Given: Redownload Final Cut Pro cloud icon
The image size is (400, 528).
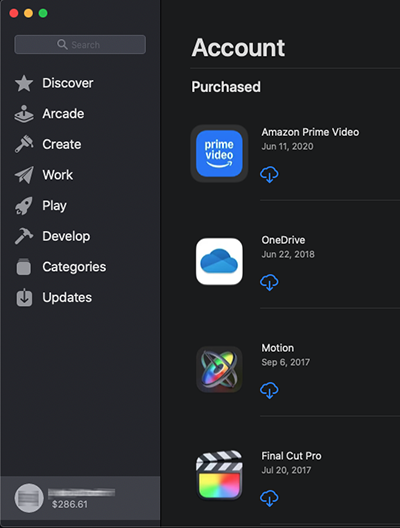Looking at the screenshot, I should coord(269,498).
